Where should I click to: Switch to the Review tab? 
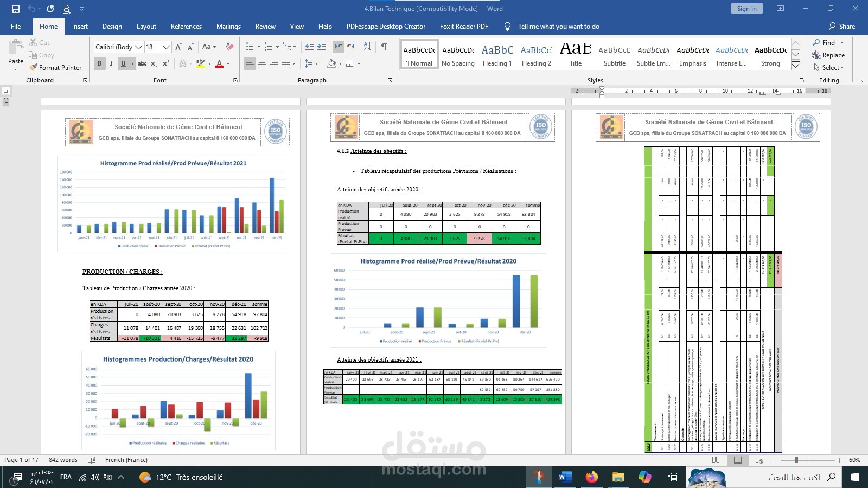click(x=265, y=27)
